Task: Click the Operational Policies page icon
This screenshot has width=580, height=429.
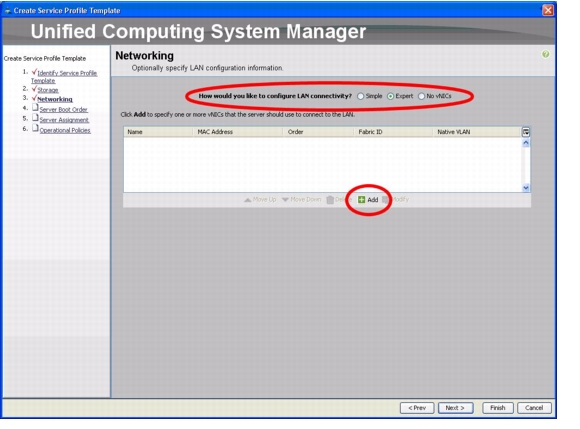Action: coord(35,128)
